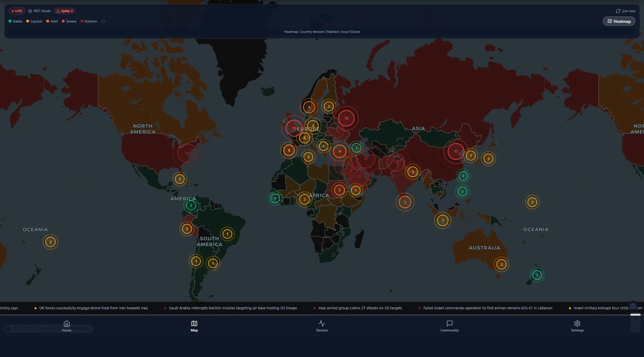The width and height of the screenshot is (644, 357).
Task: Click the 15-issue cluster over the United Kingdom
Action: 294,128
